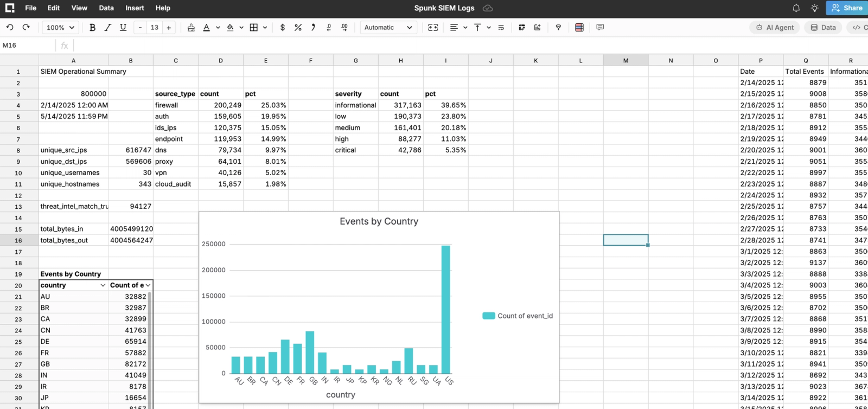Open the AI Agent panel
Screen dimensions: 868x409
pyautogui.click(x=775, y=27)
